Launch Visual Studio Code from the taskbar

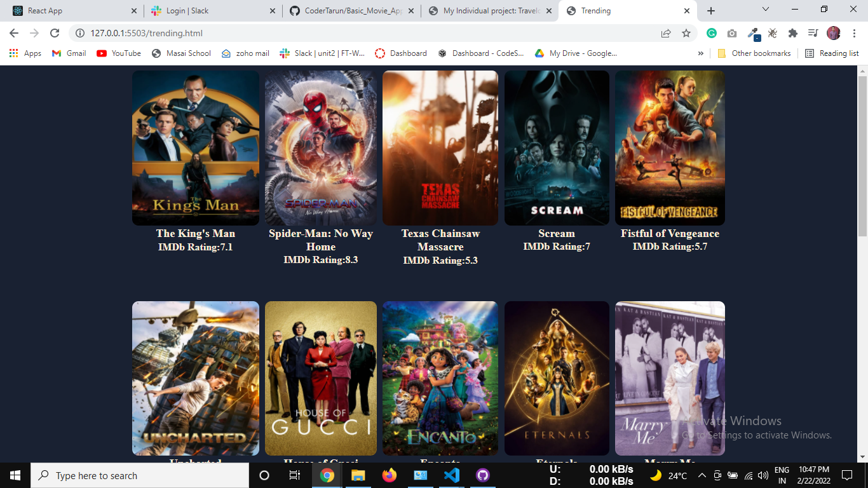[452, 475]
